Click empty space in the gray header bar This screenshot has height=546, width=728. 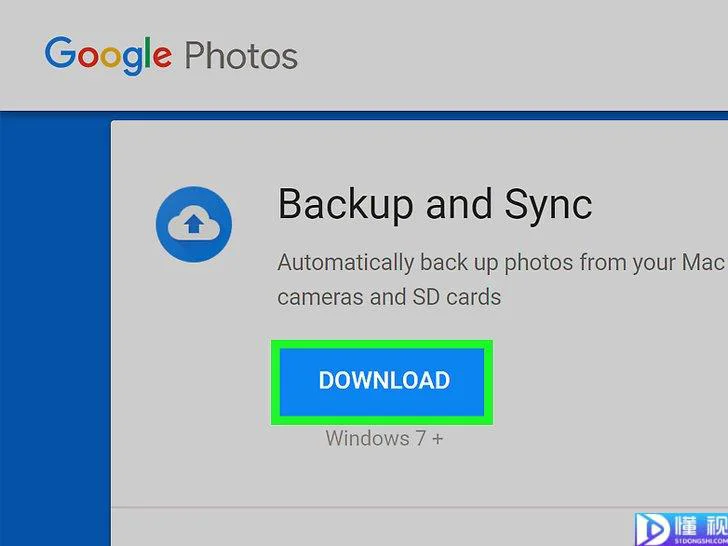coord(511,56)
